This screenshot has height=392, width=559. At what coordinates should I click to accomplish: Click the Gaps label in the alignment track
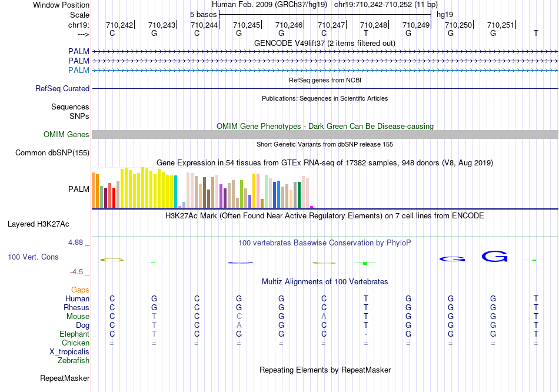point(80,290)
